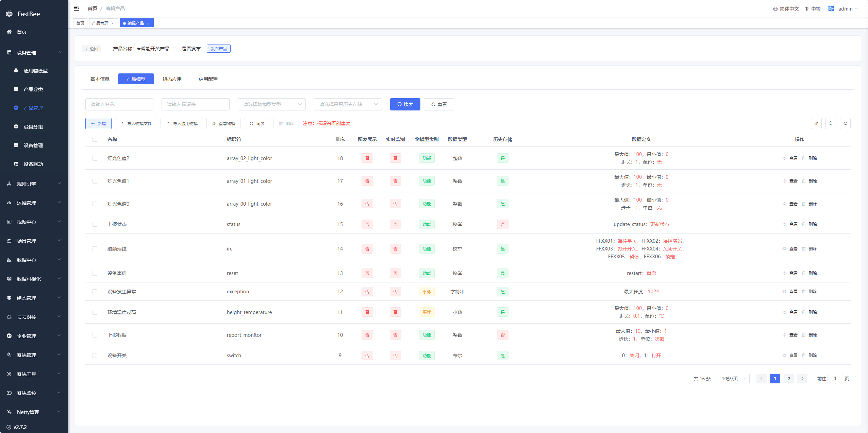Collapse 设备管理 sidebar menu
Image resolution: width=868 pixels, height=433 pixels.
click(34, 52)
